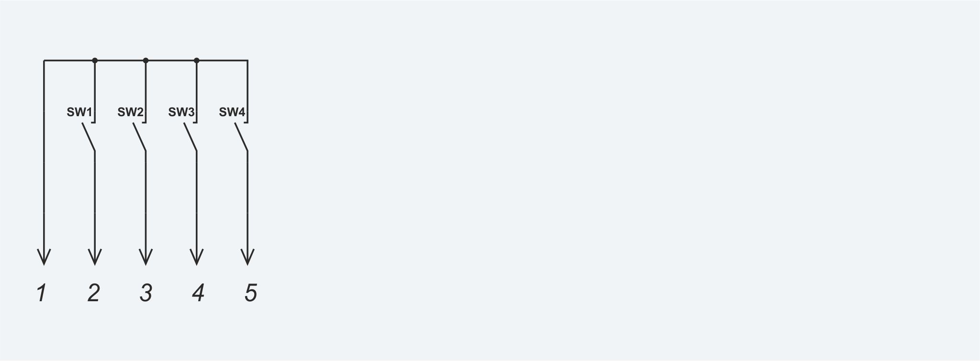This screenshot has width=980, height=361.
Task: Click terminal number 1
Action: (42, 293)
